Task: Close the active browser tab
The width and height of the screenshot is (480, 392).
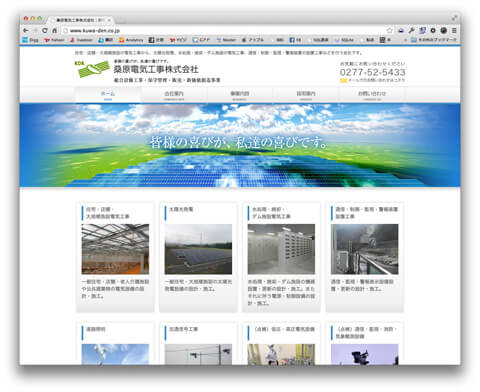Action: pos(109,20)
